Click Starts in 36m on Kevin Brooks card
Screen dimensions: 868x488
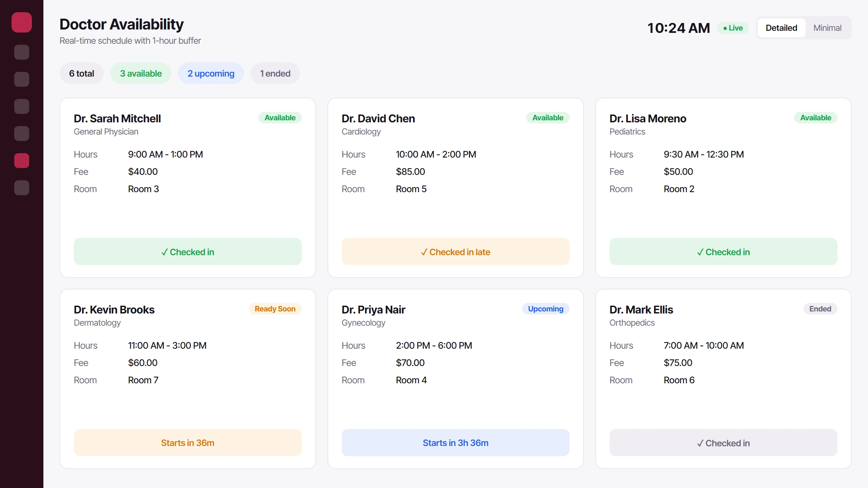coord(188,443)
